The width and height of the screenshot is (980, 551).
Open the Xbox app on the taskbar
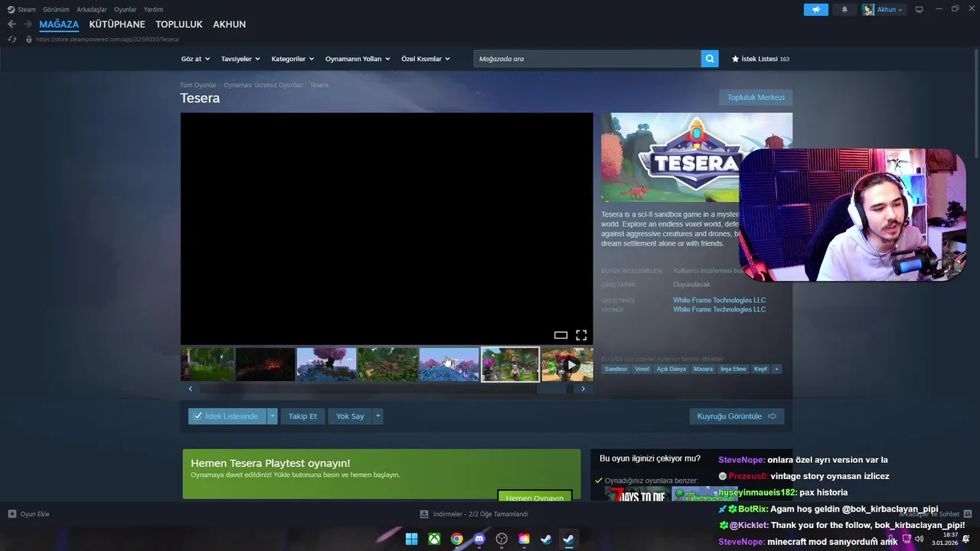pyautogui.click(x=434, y=539)
